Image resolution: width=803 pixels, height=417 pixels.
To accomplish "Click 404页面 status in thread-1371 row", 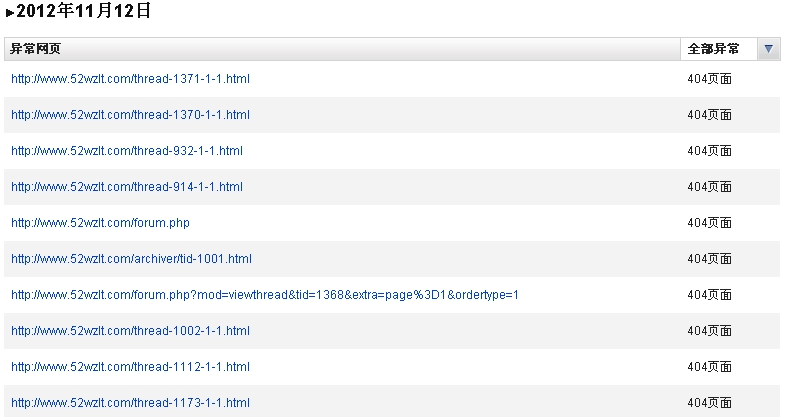I will click(709, 79).
